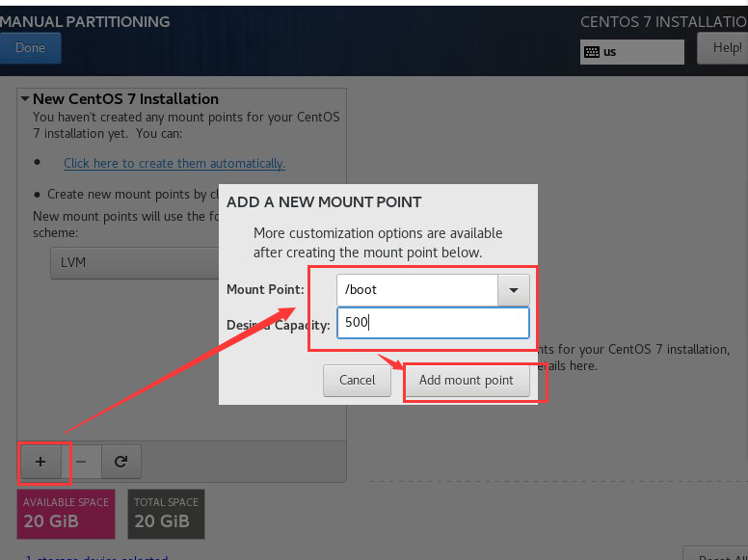Open the Help! button
This screenshot has height=560, width=748.
point(726,48)
